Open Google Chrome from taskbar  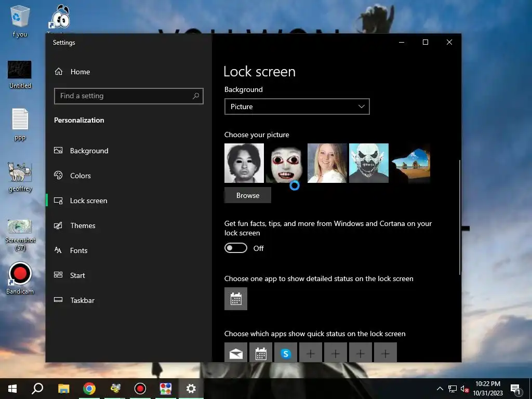click(89, 389)
